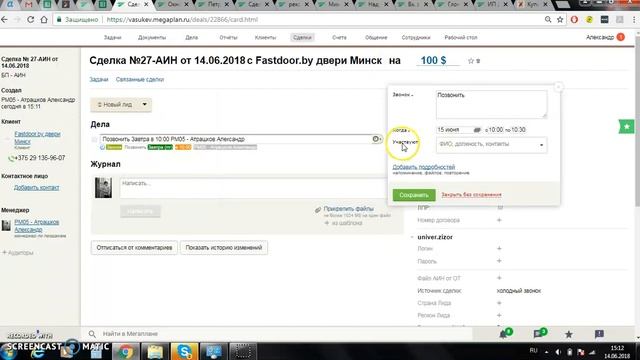This screenshot has width=640, height=360.
Task: Open File Explorer from the taskbar
Action: tap(155, 351)
